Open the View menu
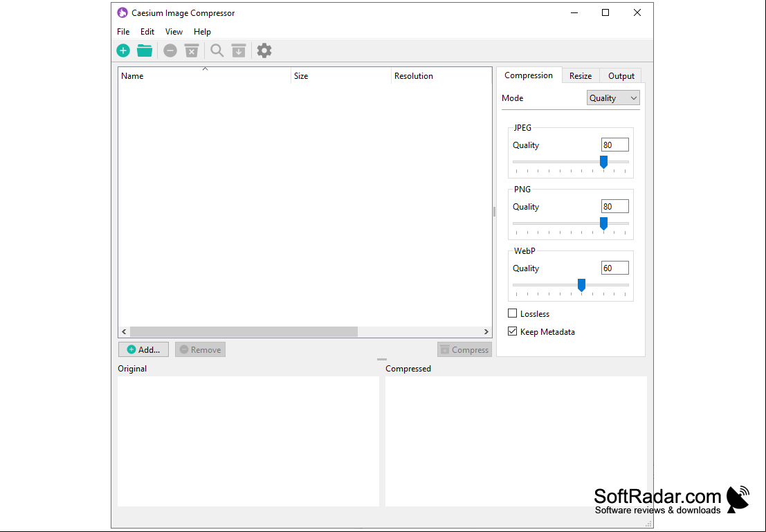 174,32
